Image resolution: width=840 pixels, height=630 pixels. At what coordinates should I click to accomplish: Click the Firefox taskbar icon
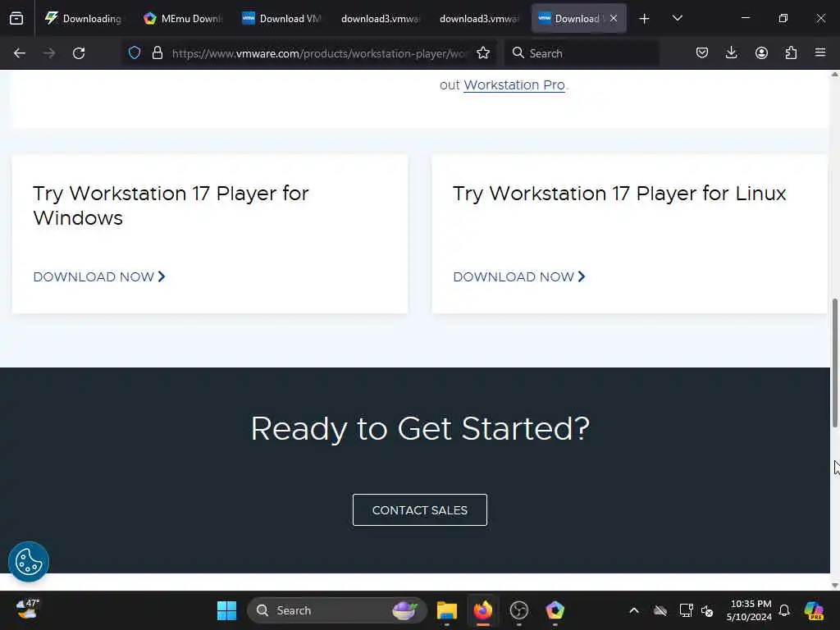[482, 610]
